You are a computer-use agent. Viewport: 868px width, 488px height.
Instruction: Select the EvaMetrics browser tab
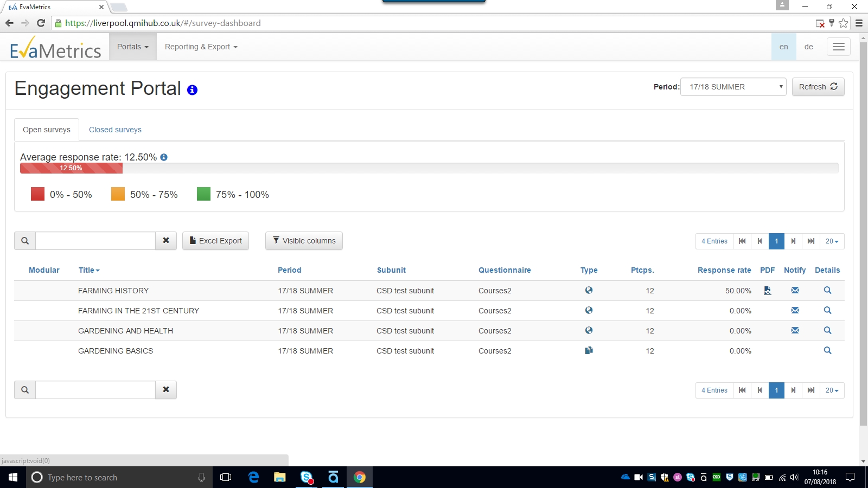click(x=54, y=7)
